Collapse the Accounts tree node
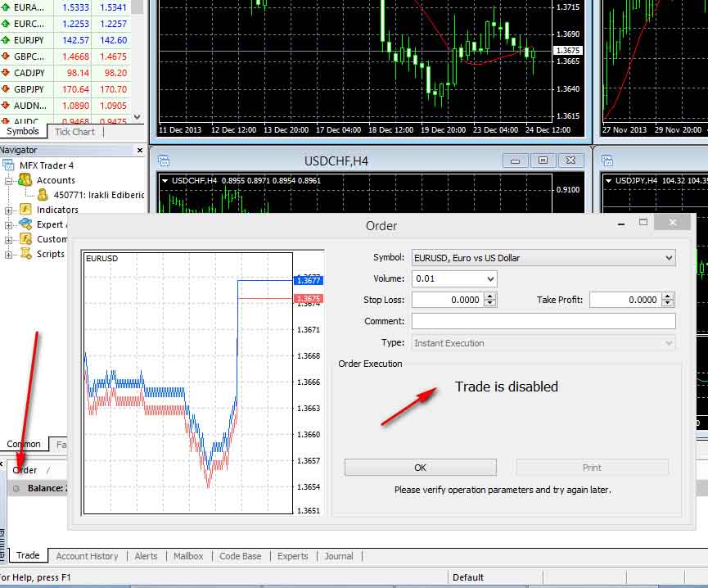Image resolution: width=708 pixels, height=588 pixels. coord(8,181)
